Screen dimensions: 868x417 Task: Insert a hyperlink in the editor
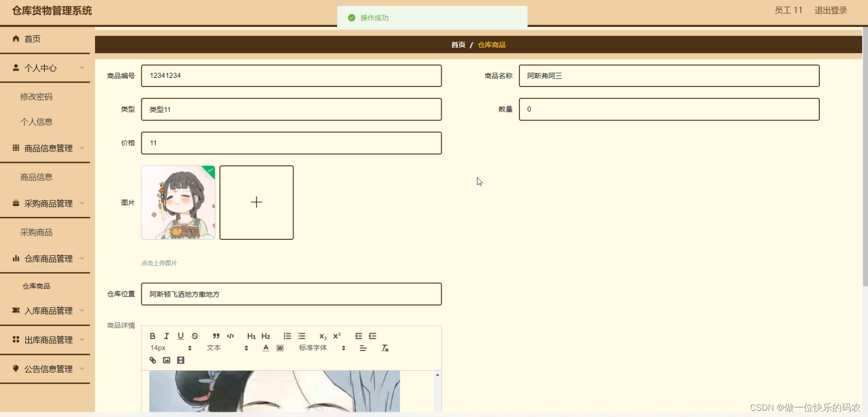coord(152,360)
